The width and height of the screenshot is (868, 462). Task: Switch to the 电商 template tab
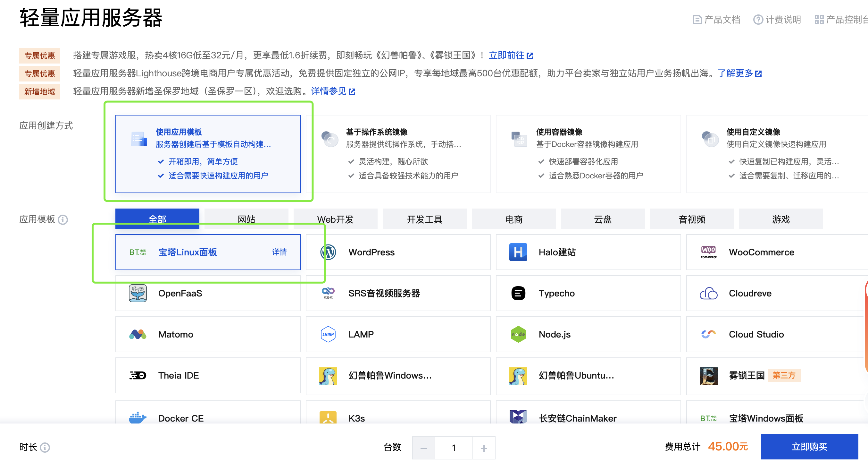coord(513,219)
